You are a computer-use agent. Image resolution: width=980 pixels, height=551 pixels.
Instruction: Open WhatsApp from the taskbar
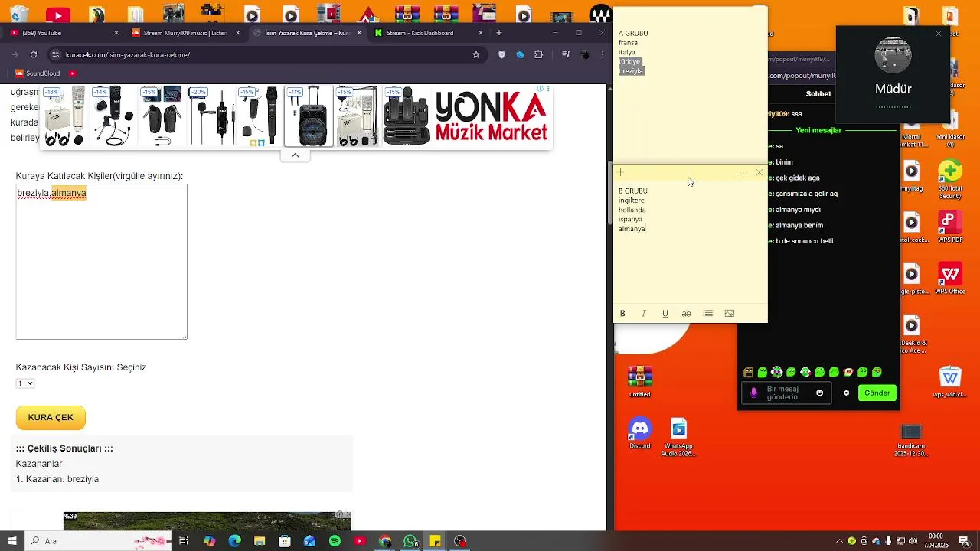click(x=410, y=541)
